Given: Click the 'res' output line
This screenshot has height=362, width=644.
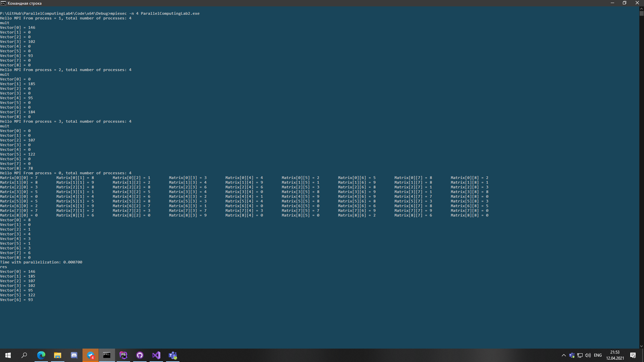Looking at the screenshot, I should click(x=3, y=267).
